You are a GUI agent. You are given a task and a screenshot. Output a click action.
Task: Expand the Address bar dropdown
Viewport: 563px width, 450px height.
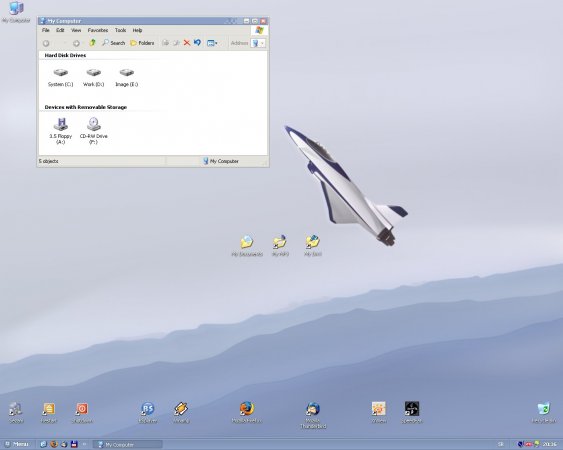click(262, 43)
